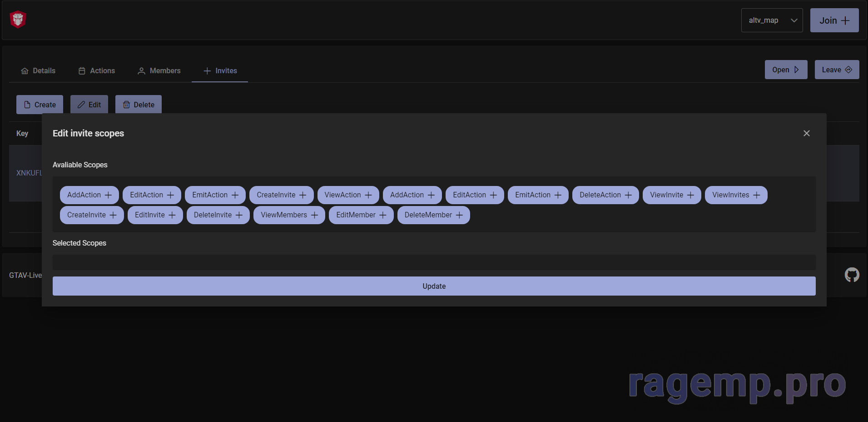Click the red shield logo icon
This screenshot has height=422, width=868.
coord(18,20)
